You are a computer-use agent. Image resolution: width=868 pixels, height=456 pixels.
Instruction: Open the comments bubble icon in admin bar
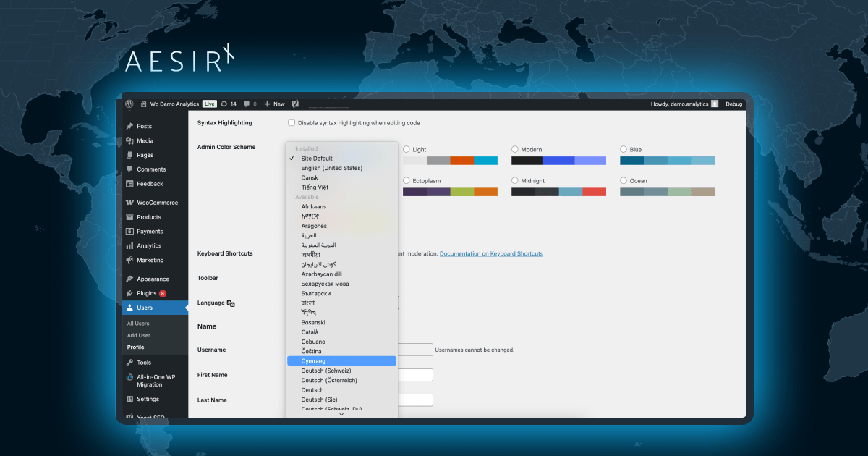[247, 104]
